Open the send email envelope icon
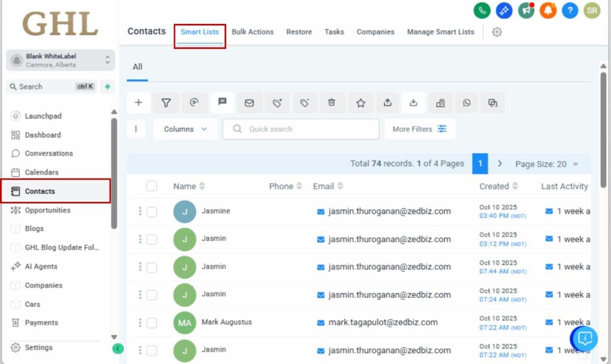 [x=249, y=103]
